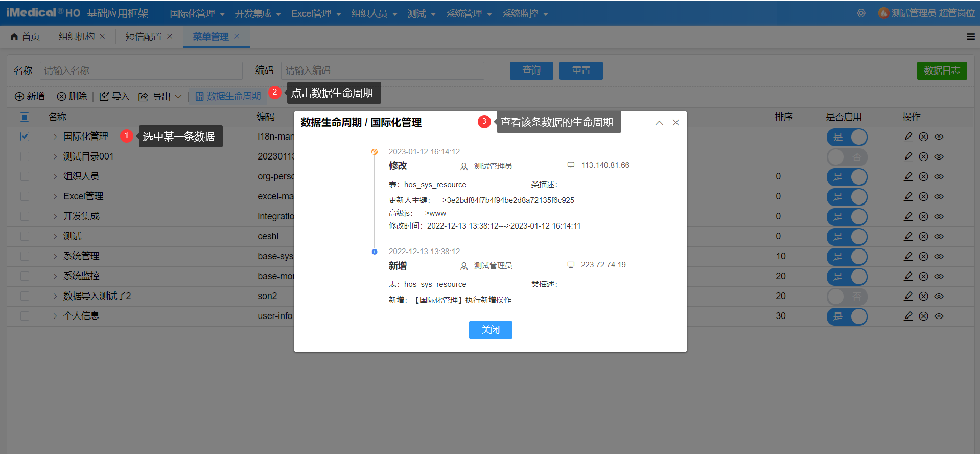Image resolution: width=980 pixels, height=454 pixels.
Task: Enable the 是否启用 switch for 数据导入测试子2
Action: [x=847, y=297]
